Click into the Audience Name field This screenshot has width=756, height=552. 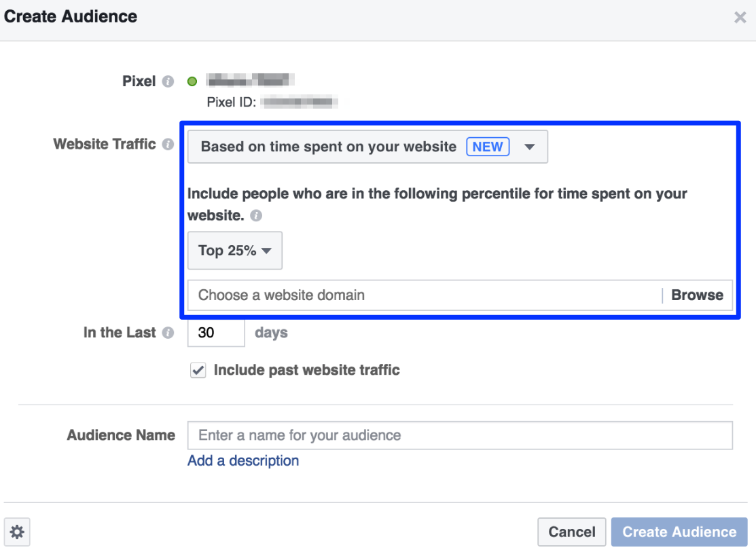(460, 435)
